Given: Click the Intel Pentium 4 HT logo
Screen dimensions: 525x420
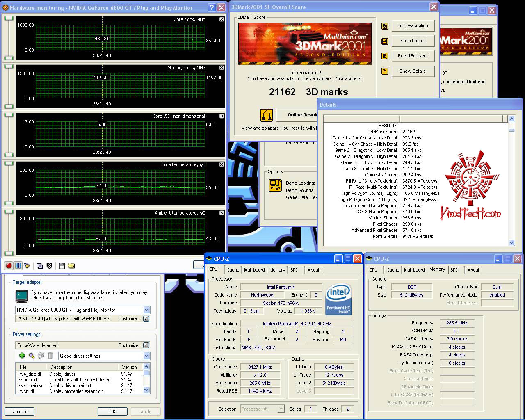Looking at the screenshot, I should tap(338, 299).
